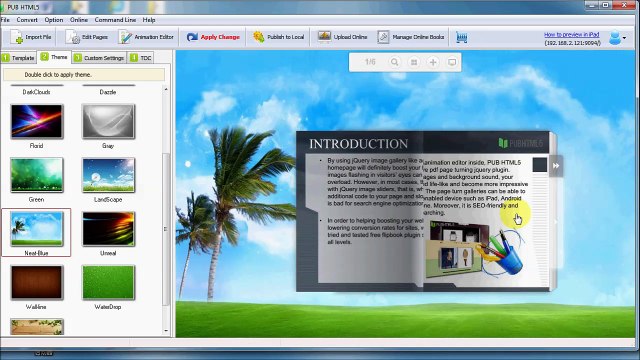640x360 pixels.
Task: Select the Theme tab
Action: [54, 57]
